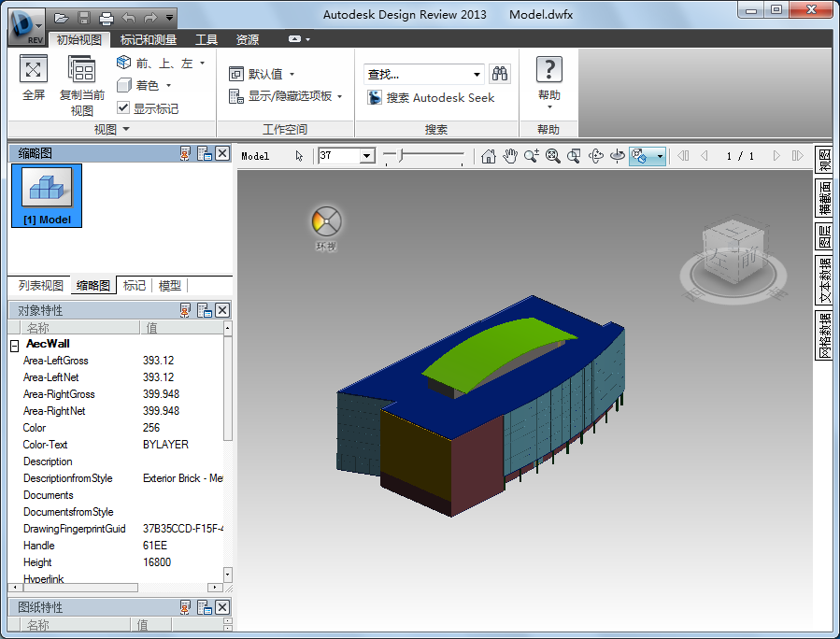The image size is (840, 639).
Task: Go to the last sheet arrow
Action: click(x=798, y=156)
